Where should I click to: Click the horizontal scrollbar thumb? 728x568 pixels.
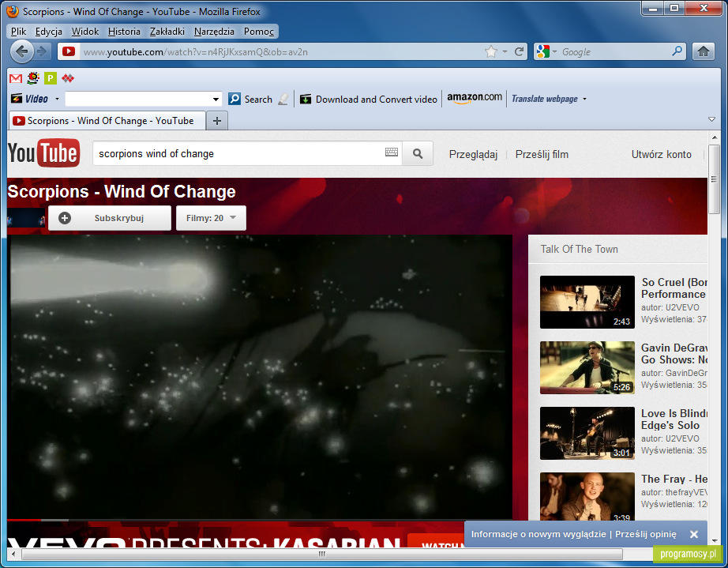click(x=321, y=554)
